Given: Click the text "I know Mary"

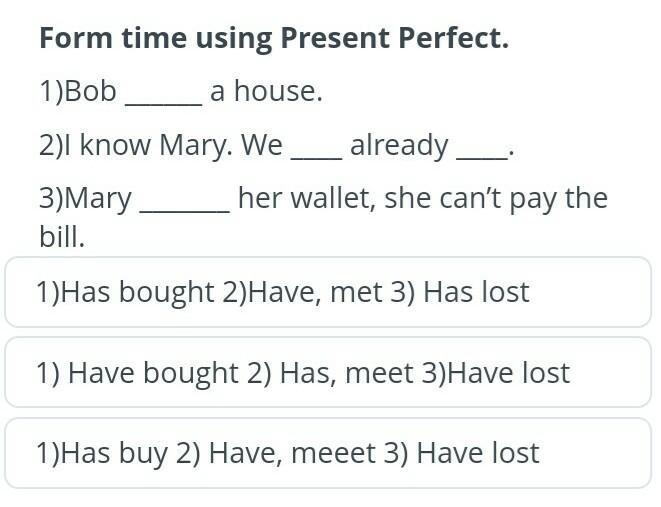Looking at the screenshot, I should click(x=147, y=146).
